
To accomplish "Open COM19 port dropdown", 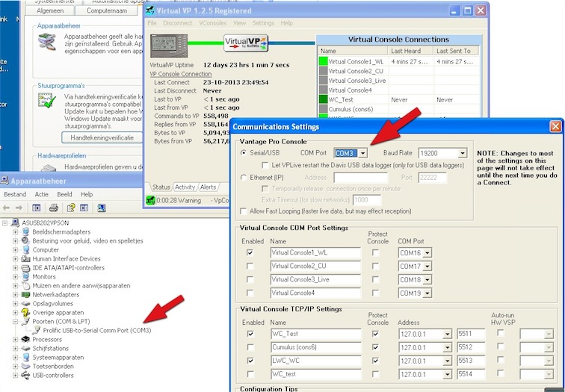I will 427,293.
